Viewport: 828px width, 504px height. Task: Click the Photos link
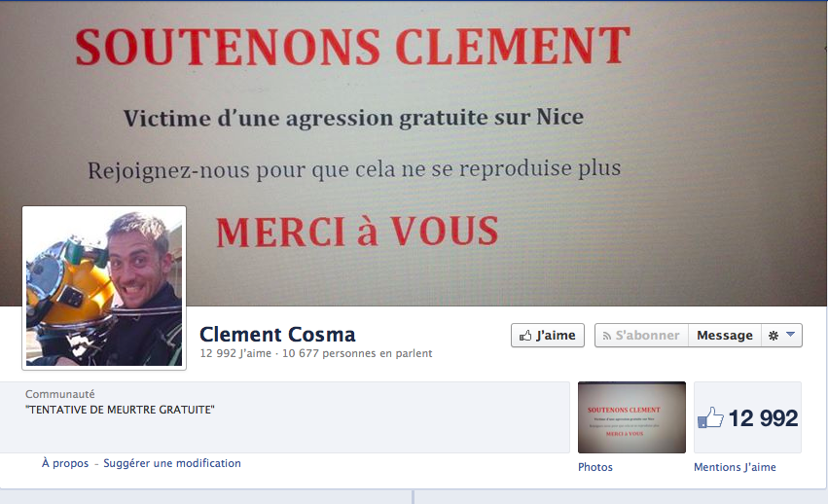pyautogui.click(x=595, y=467)
